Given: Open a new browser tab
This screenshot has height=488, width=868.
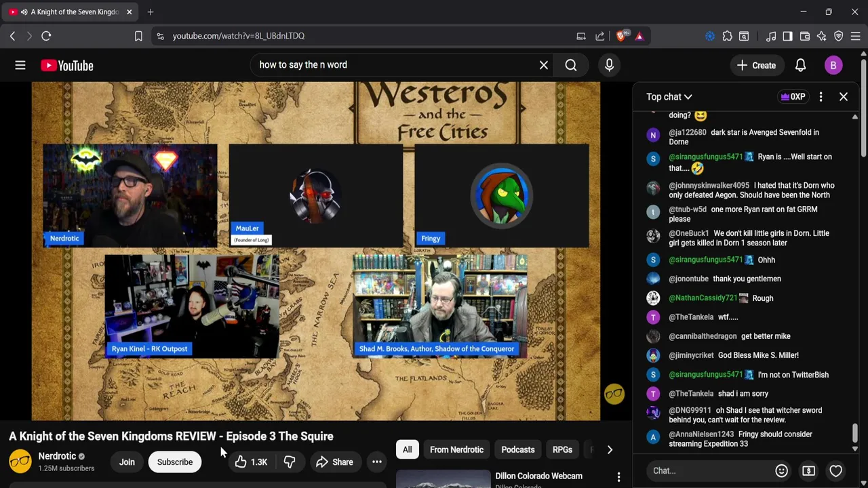Looking at the screenshot, I should point(151,12).
